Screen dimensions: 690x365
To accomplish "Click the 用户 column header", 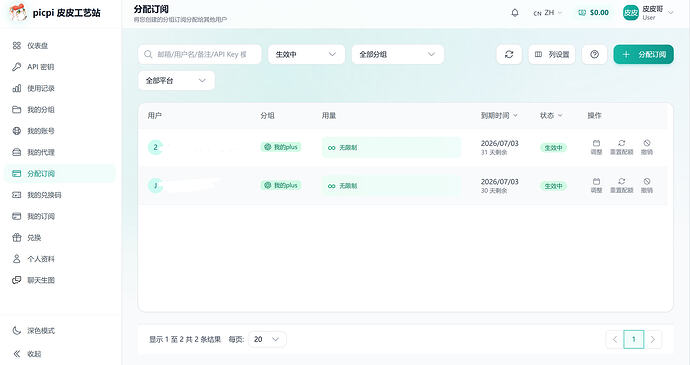I will [x=154, y=116].
